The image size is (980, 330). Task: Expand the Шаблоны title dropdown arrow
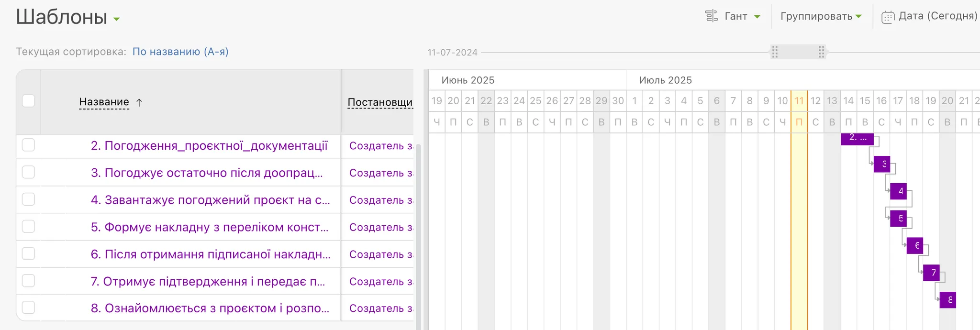(x=116, y=20)
